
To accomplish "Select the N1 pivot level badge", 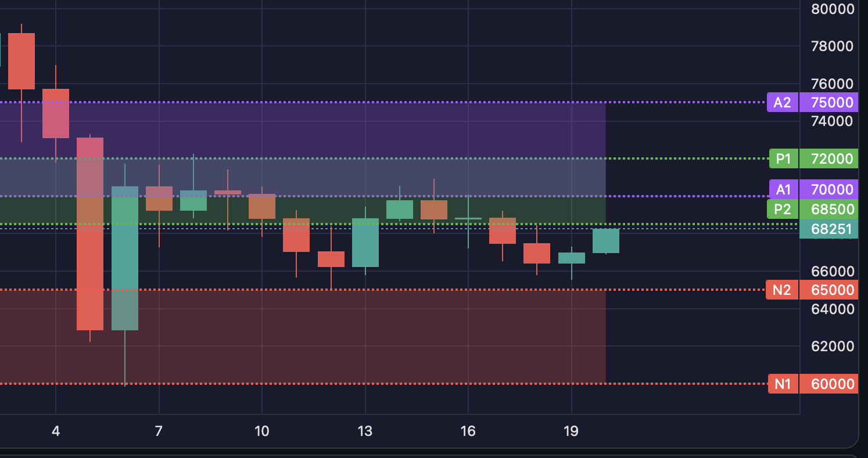I will (782, 383).
